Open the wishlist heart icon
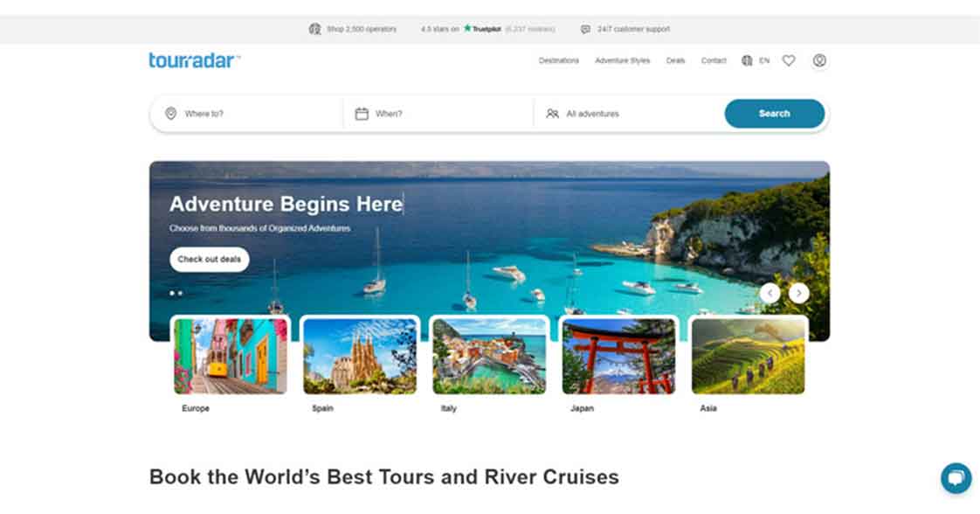 click(x=789, y=60)
